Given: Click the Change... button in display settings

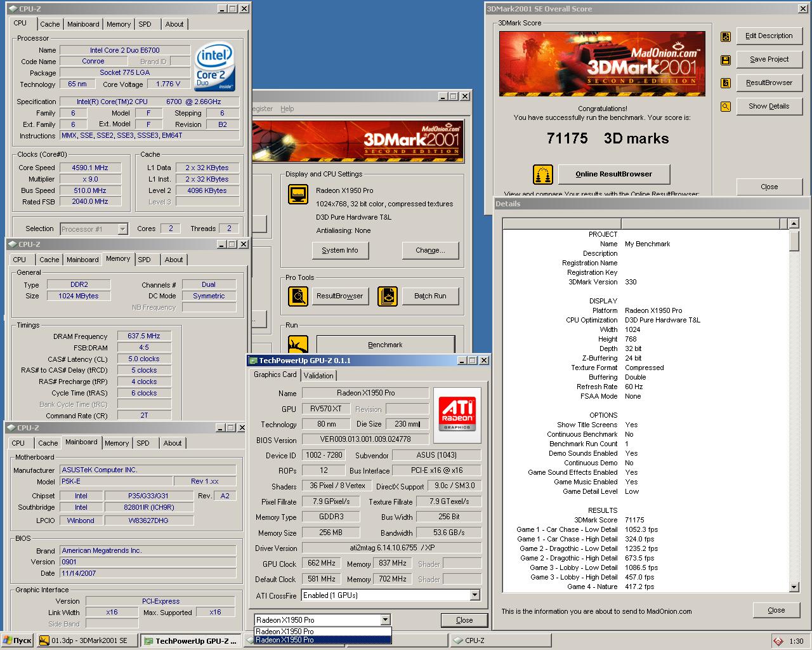Looking at the screenshot, I should pos(430,250).
